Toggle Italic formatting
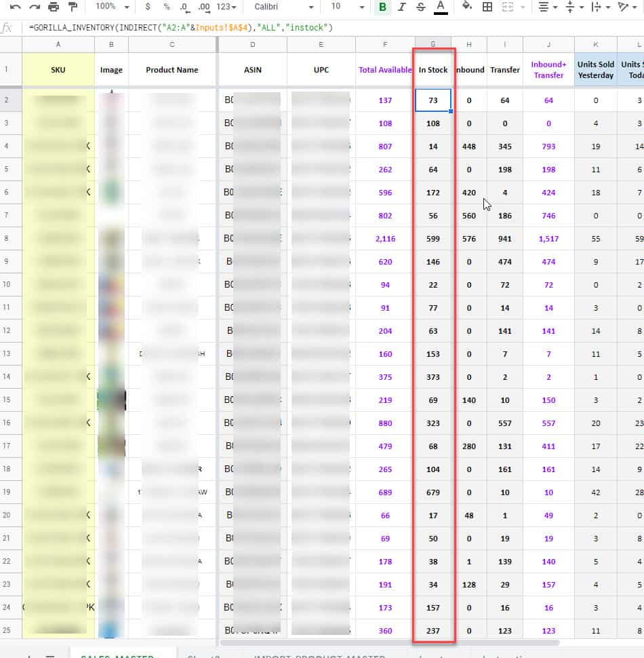644x658 pixels. click(402, 7)
